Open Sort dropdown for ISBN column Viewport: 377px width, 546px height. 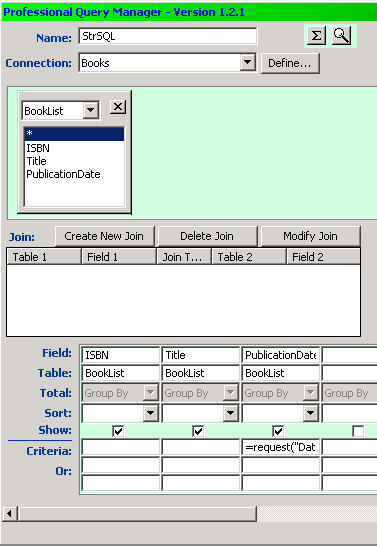click(150, 413)
